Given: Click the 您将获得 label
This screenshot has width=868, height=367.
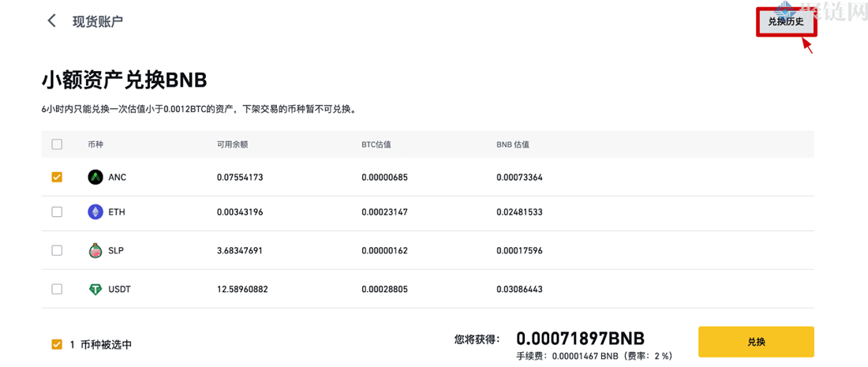Looking at the screenshot, I should (477, 339).
